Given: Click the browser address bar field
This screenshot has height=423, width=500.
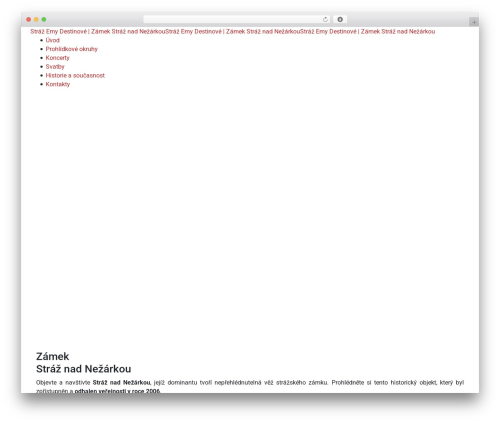Looking at the screenshot, I should pyautogui.click(x=236, y=20).
